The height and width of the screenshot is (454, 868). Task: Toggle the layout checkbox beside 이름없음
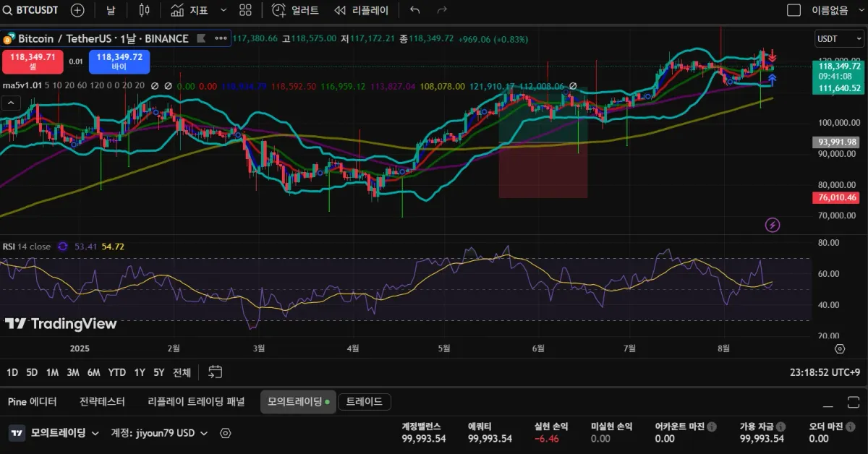pos(793,10)
